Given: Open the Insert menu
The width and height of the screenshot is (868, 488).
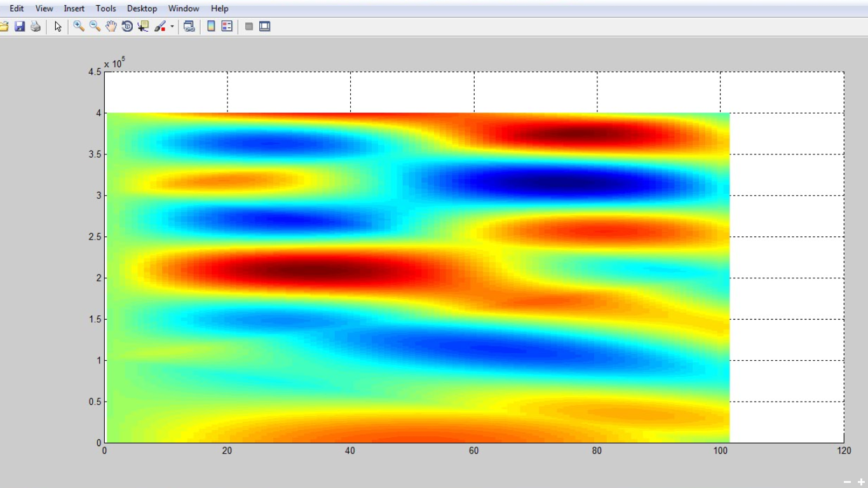Looking at the screenshot, I should [74, 8].
